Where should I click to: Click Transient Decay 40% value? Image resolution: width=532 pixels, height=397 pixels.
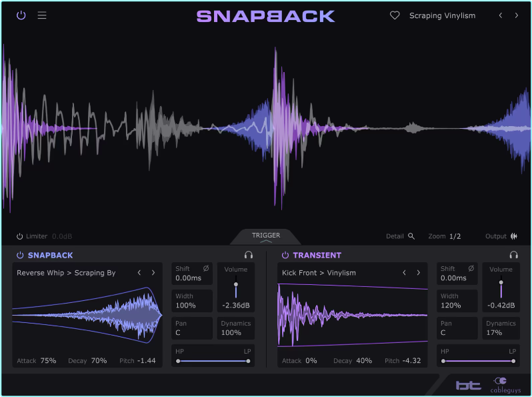[364, 361]
